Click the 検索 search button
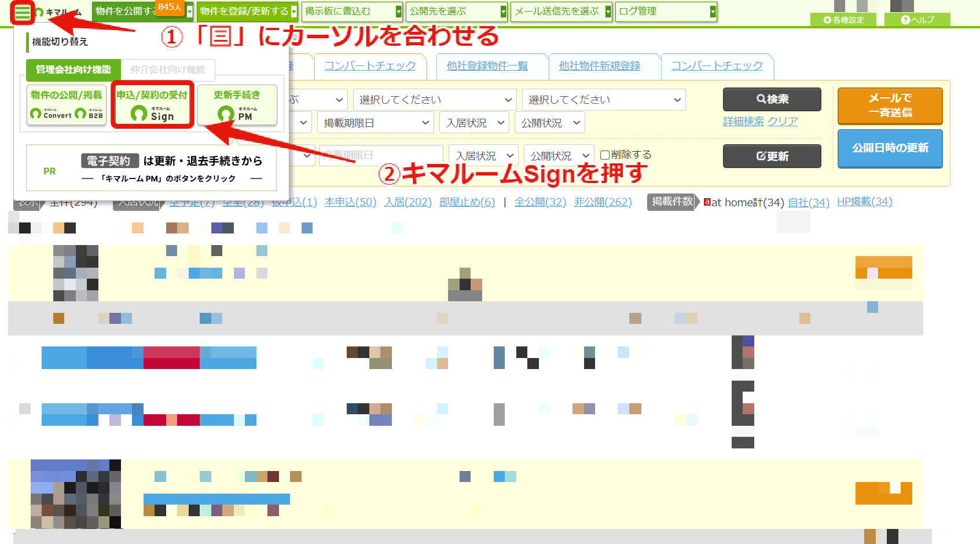Image resolution: width=980 pixels, height=544 pixels. (772, 99)
